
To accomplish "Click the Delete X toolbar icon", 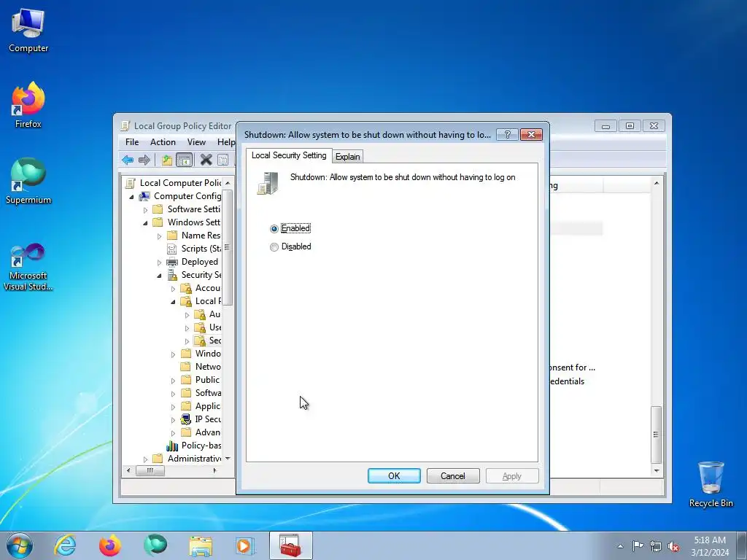I will 206,160.
